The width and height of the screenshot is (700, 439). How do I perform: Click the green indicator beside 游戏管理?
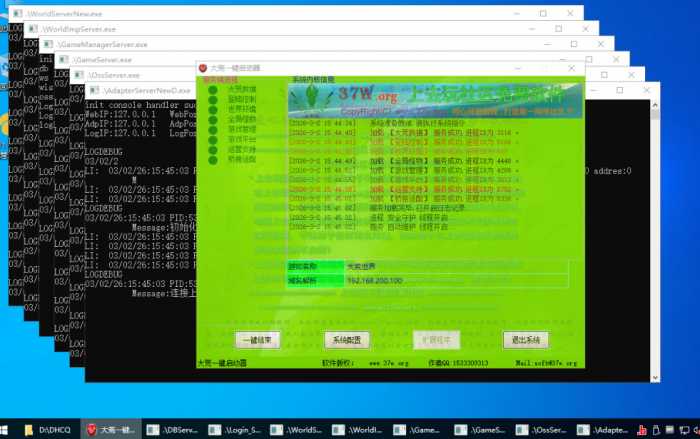[212, 130]
